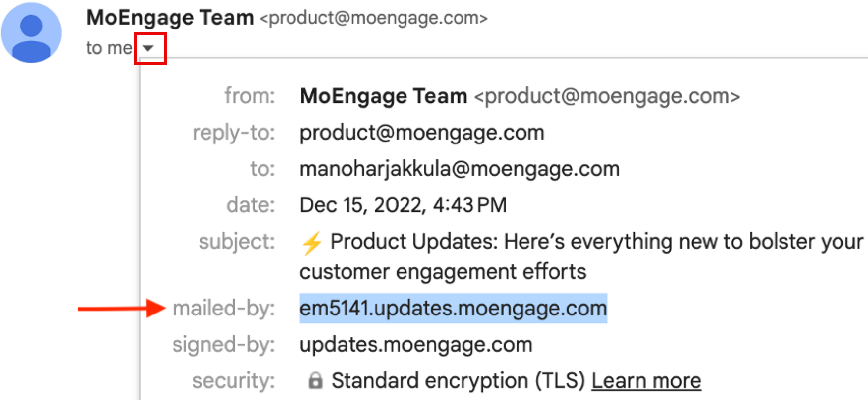The width and height of the screenshot is (868, 400).
Task: Expand the details arrow beside "to me"
Action: coord(148,48)
